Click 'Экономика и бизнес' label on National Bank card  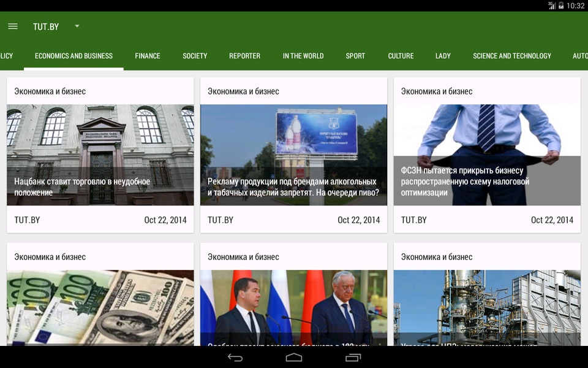(x=50, y=91)
